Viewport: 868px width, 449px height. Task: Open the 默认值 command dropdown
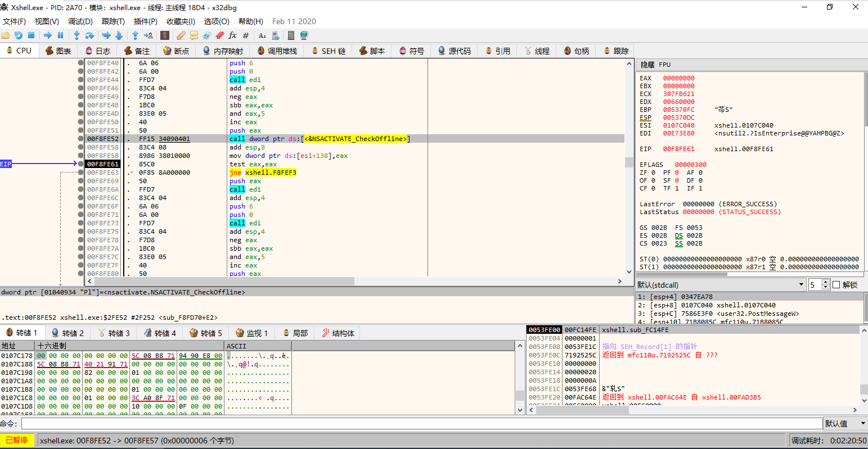tap(845, 424)
